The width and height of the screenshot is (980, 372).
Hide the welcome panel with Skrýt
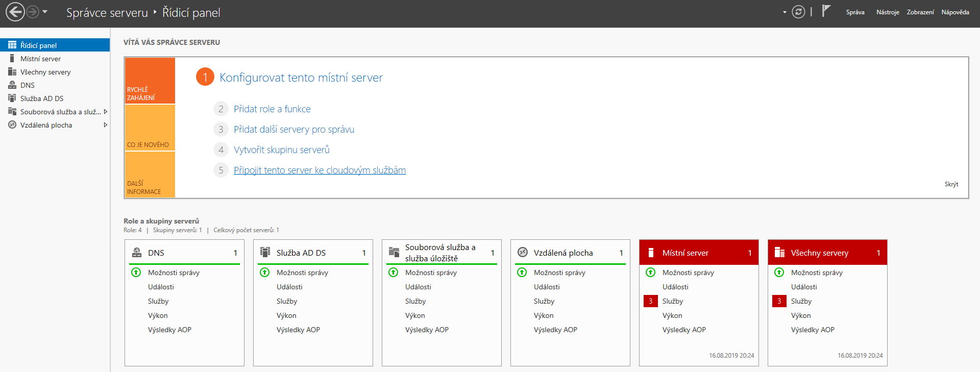[x=951, y=184]
